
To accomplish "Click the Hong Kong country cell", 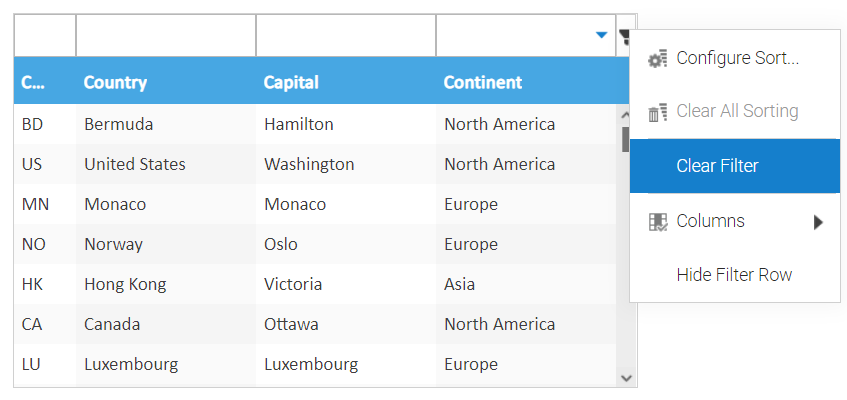I will [x=125, y=285].
